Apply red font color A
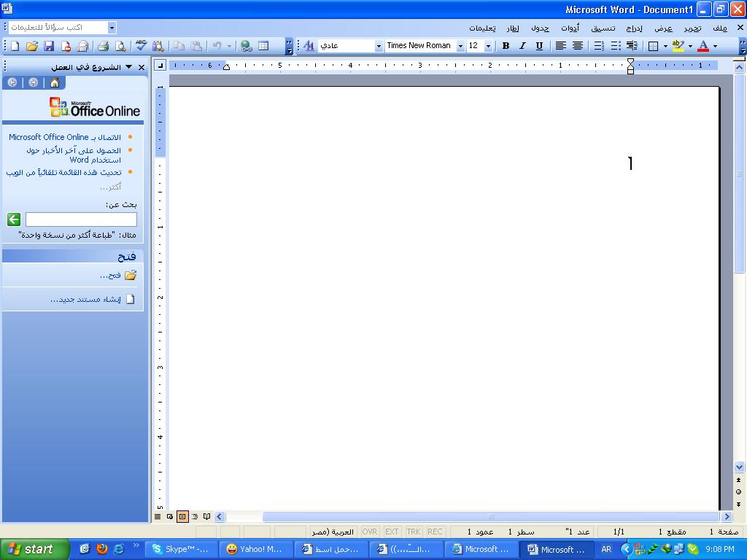Image resolution: width=747 pixels, height=560 pixels. [703, 46]
